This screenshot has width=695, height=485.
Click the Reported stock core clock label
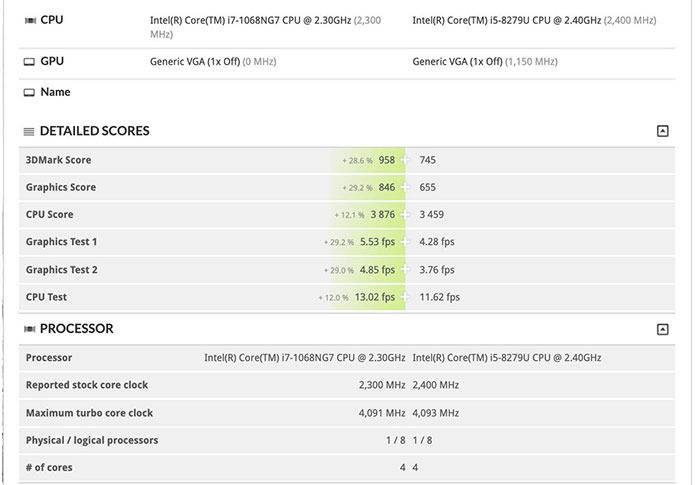pos(87,385)
